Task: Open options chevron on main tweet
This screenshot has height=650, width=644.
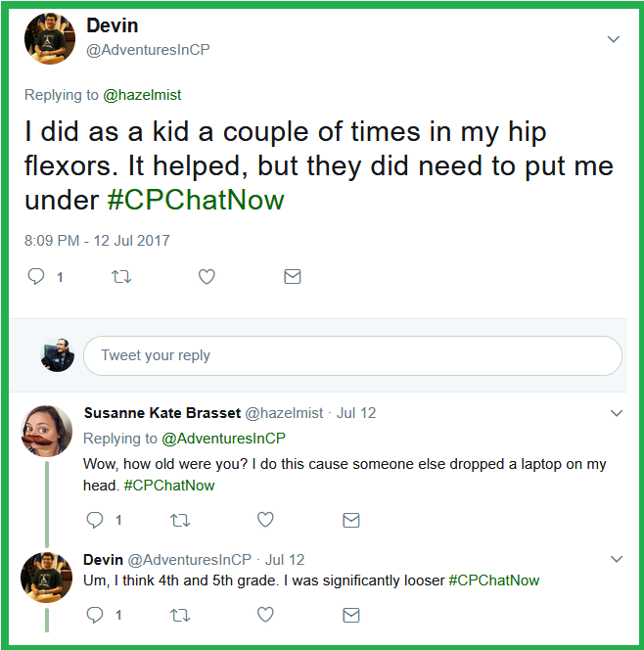Action: coord(614,40)
